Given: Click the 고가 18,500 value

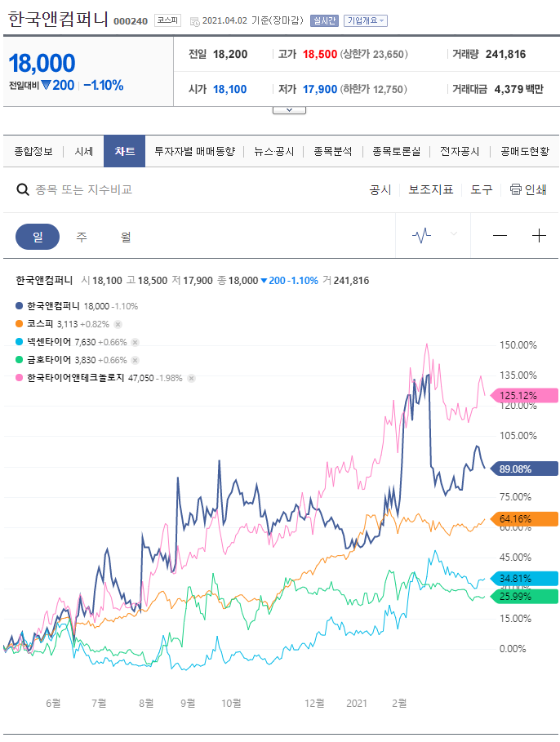Looking at the screenshot, I should tap(320, 55).
